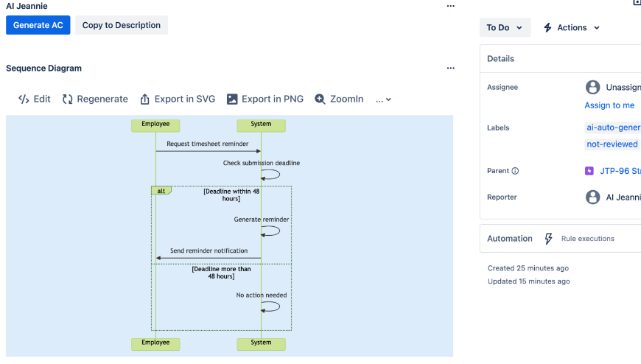Open the To Do status dropdown
The height and width of the screenshot is (364, 641).
tap(505, 28)
